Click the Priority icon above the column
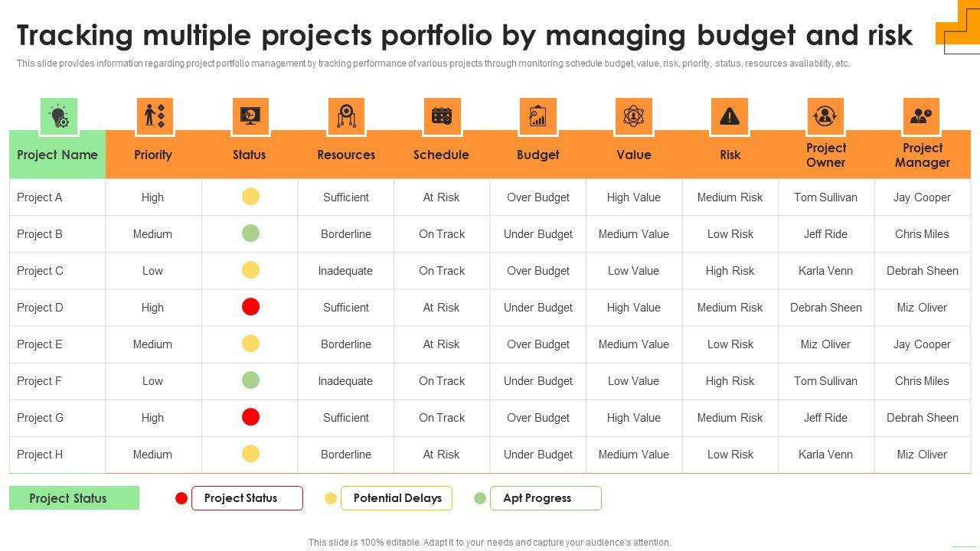This screenshot has width=980, height=551. 154,117
